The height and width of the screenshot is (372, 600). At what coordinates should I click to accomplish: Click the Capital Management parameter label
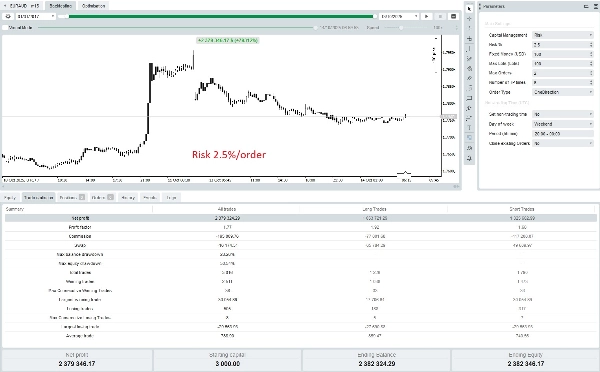(508, 35)
